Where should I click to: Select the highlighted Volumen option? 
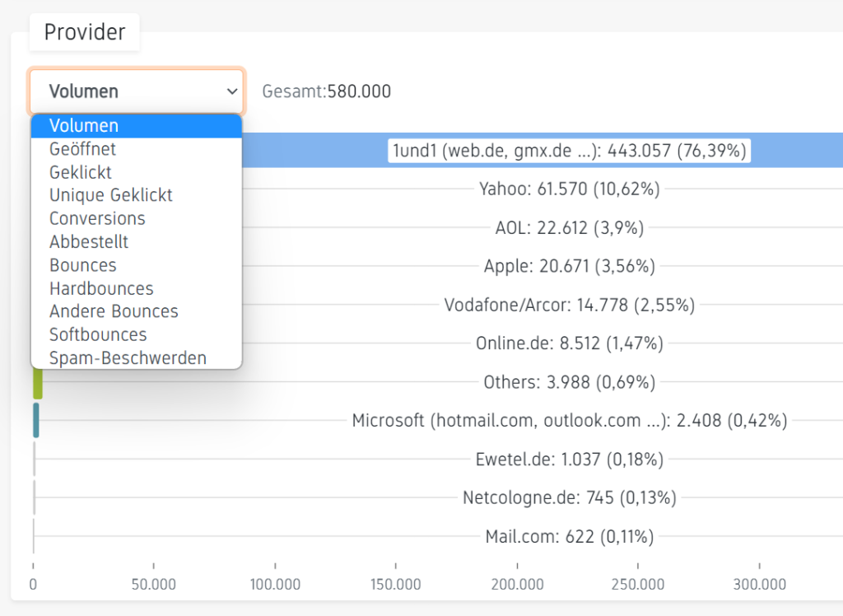(84, 126)
